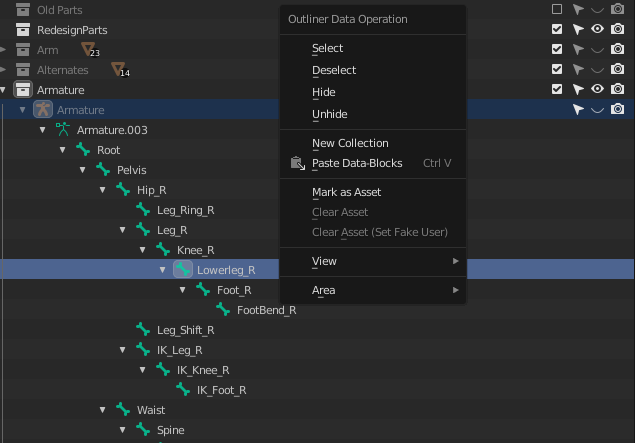Click the Knee_R bone icon
Screen dimensions: 635x443
[163, 249]
